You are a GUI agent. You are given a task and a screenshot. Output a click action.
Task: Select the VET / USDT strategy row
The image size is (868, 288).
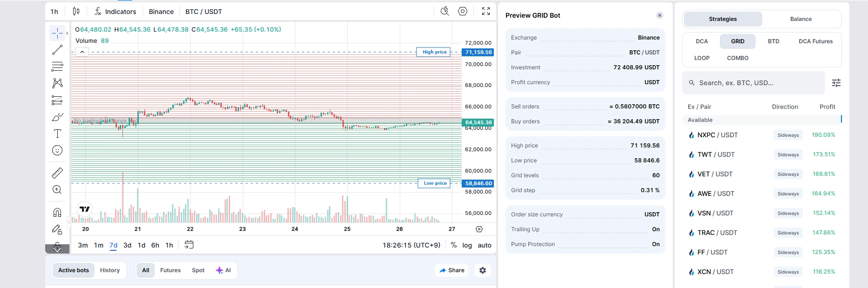point(762,174)
